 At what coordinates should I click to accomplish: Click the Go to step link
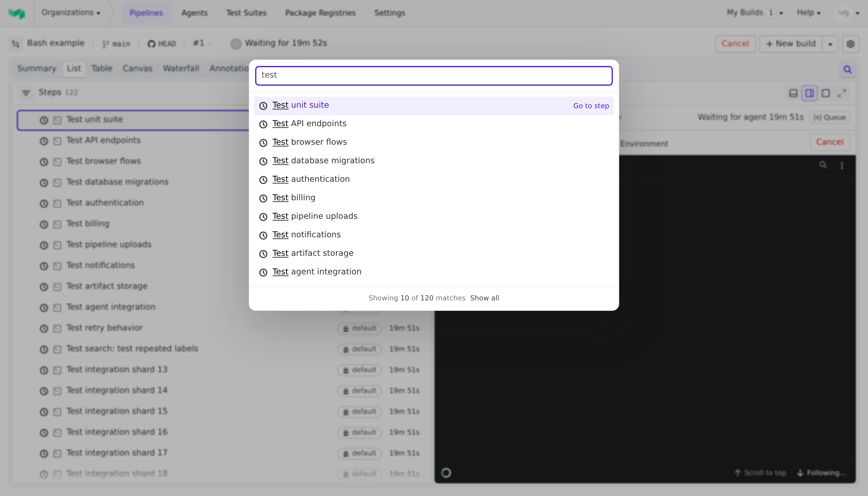click(x=591, y=106)
